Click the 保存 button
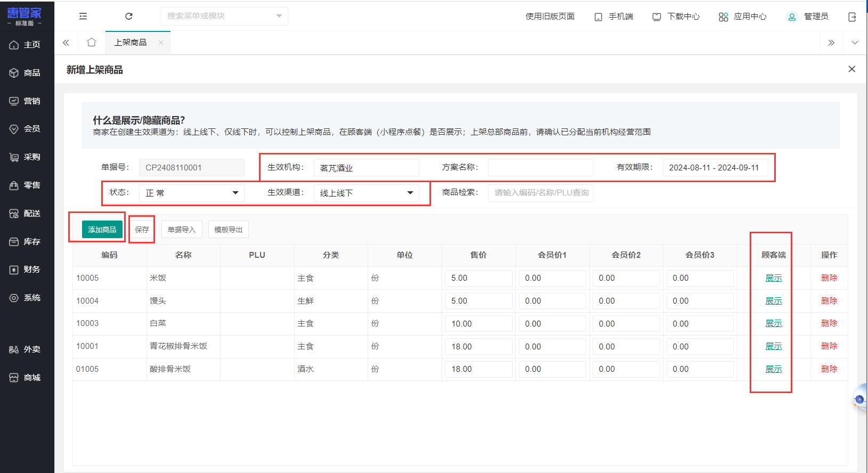This screenshot has width=868, height=473. (x=142, y=230)
